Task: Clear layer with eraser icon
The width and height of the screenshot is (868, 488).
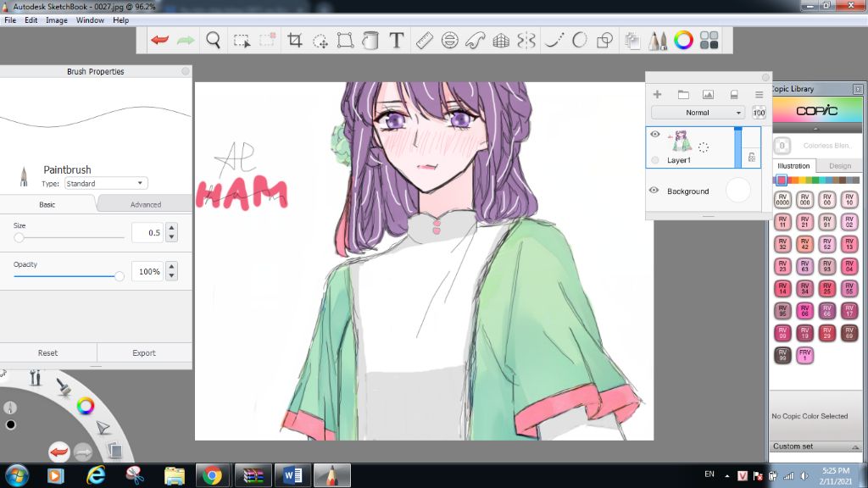Action: click(734, 95)
